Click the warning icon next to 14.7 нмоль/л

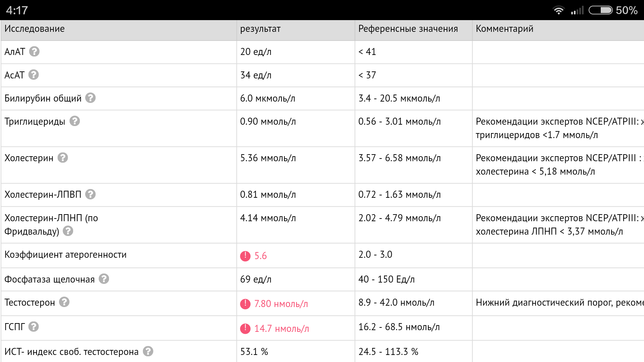pyautogui.click(x=245, y=329)
